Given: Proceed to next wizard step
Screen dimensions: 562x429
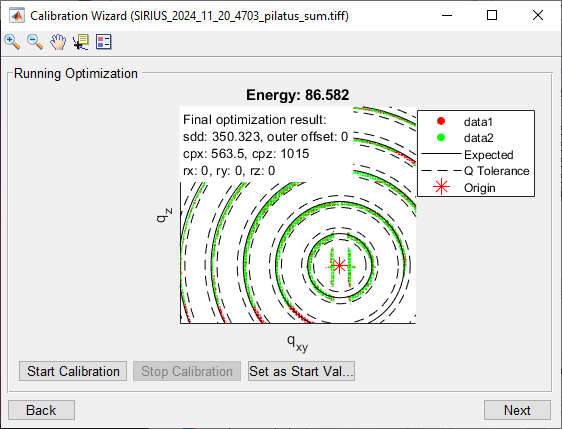Looking at the screenshot, I should click(x=517, y=410).
